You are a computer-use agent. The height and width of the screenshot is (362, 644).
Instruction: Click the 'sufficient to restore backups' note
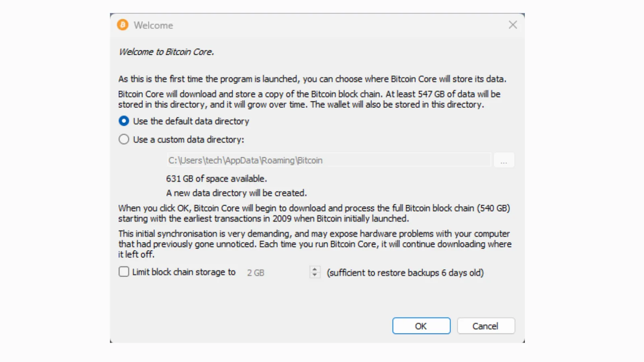(x=405, y=273)
